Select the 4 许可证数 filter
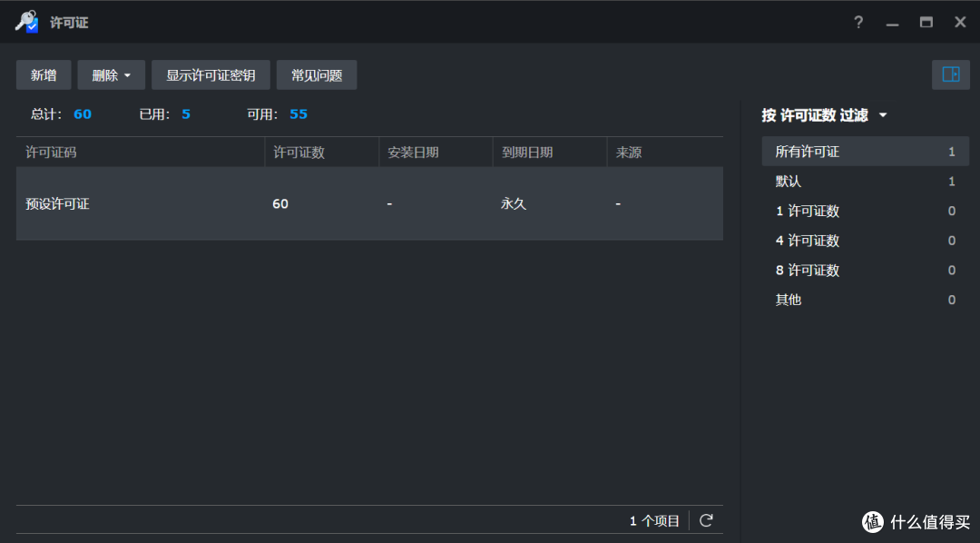980x543 pixels. (x=865, y=241)
